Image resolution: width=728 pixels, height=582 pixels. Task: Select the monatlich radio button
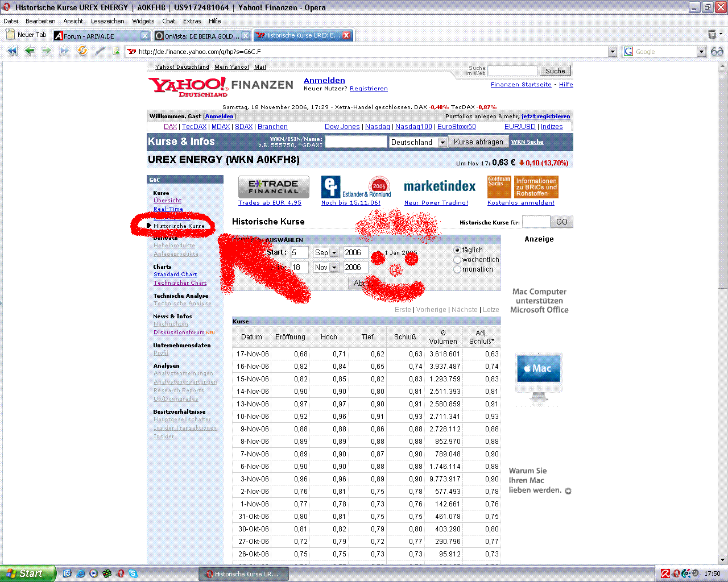[x=457, y=269]
